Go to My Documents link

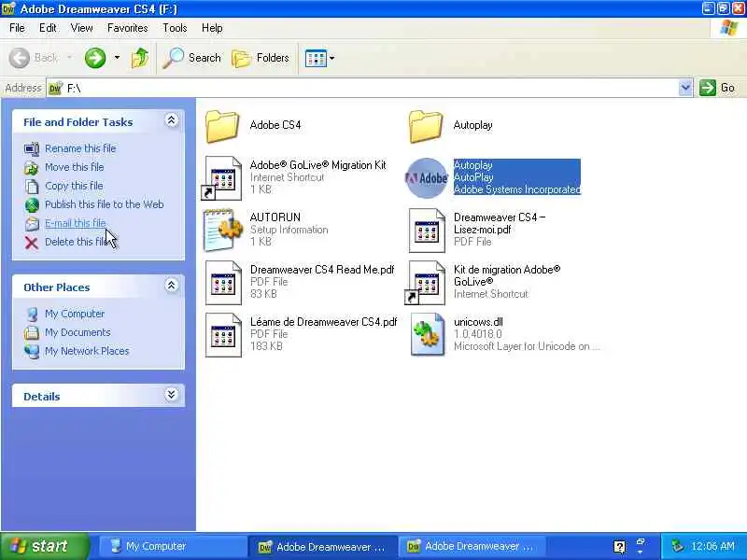[78, 332]
